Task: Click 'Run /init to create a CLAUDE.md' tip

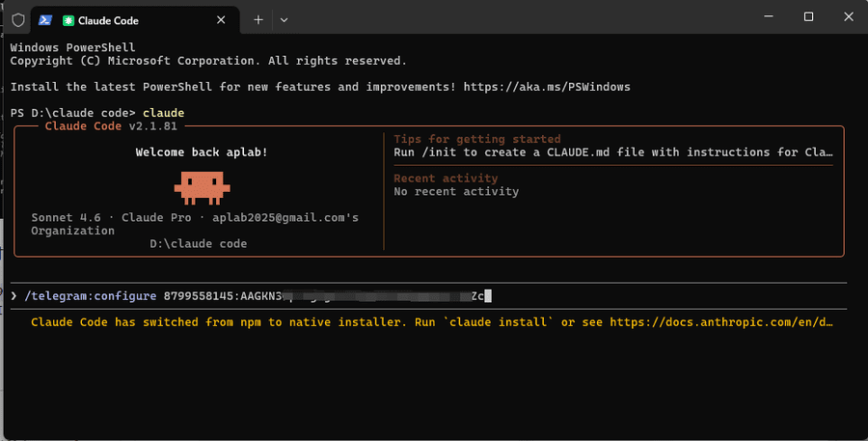Action: click(612, 152)
